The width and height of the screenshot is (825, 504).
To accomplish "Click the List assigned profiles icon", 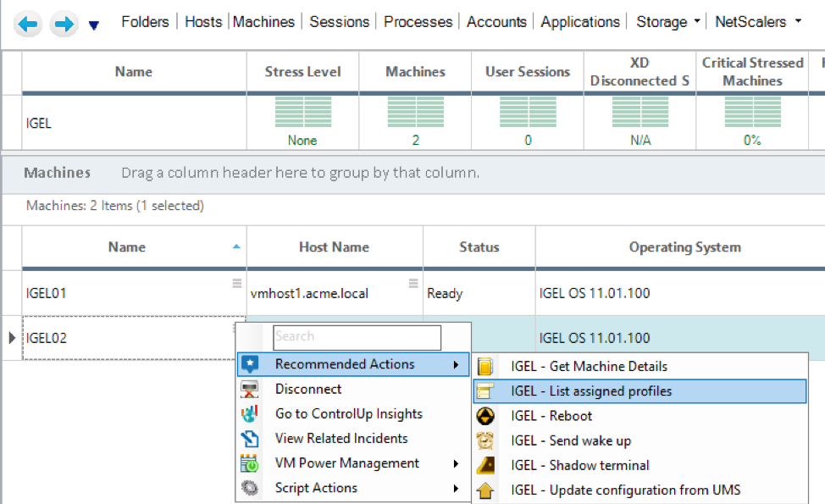I will click(485, 390).
